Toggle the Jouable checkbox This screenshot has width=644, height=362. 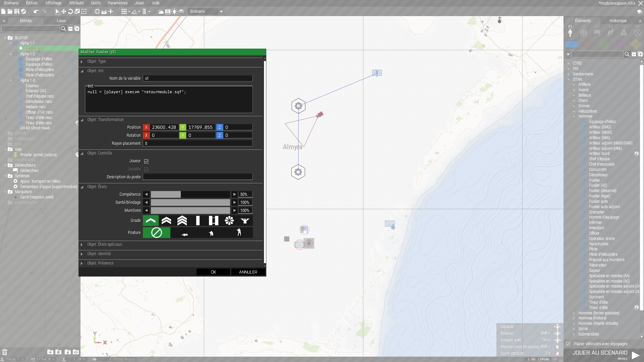pos(146,169)
